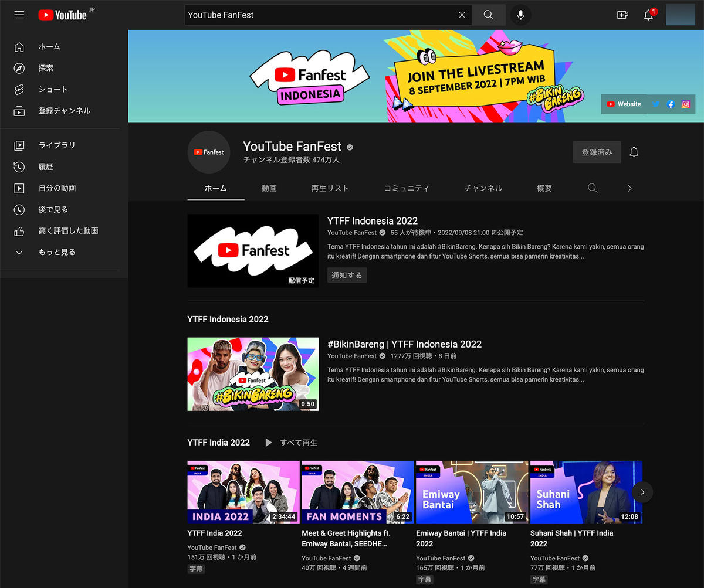Image resolution: width=704 pixels, height=588 pixels.
Task: Open the INDIA 2022 video thumbnail
Action: [x=243, y=492]
